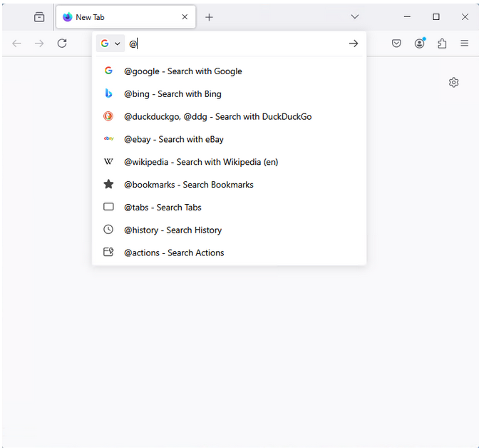Select the New Tab tab

click(118, 17)
